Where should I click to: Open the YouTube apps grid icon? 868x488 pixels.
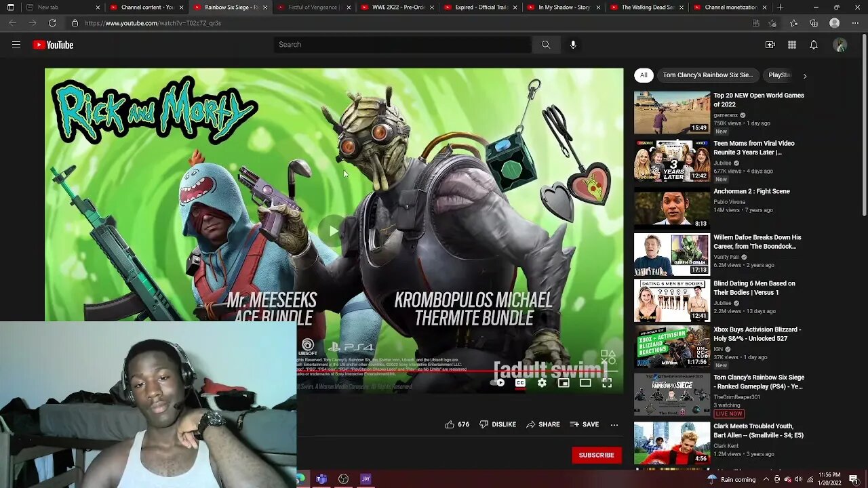(792, 45)
